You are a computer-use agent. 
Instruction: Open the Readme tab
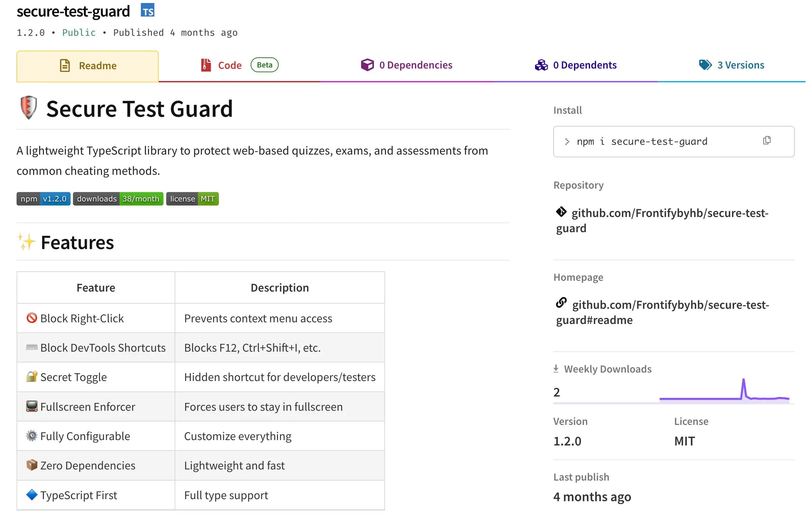87,66
